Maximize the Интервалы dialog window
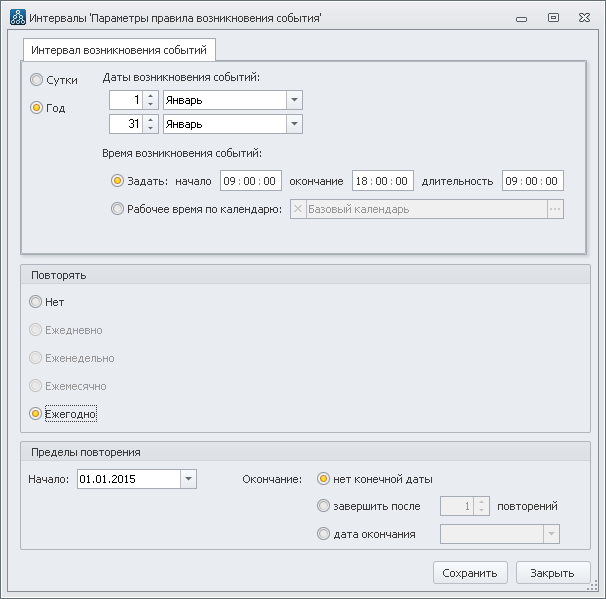 (x=553, y=18)
